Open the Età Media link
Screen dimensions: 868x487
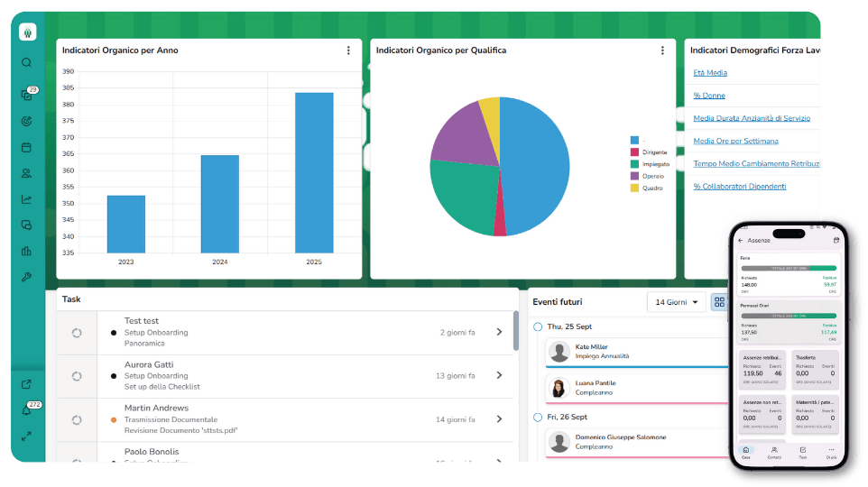(x=710, y=73)
